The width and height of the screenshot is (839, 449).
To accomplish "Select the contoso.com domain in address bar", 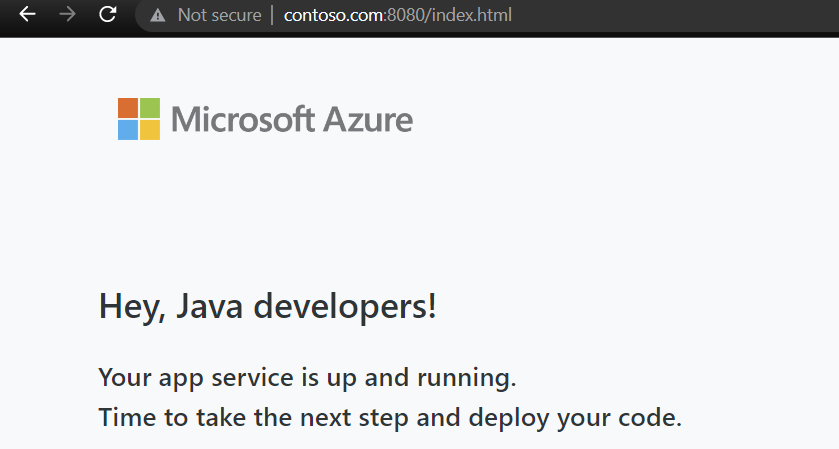I will 333,15.
